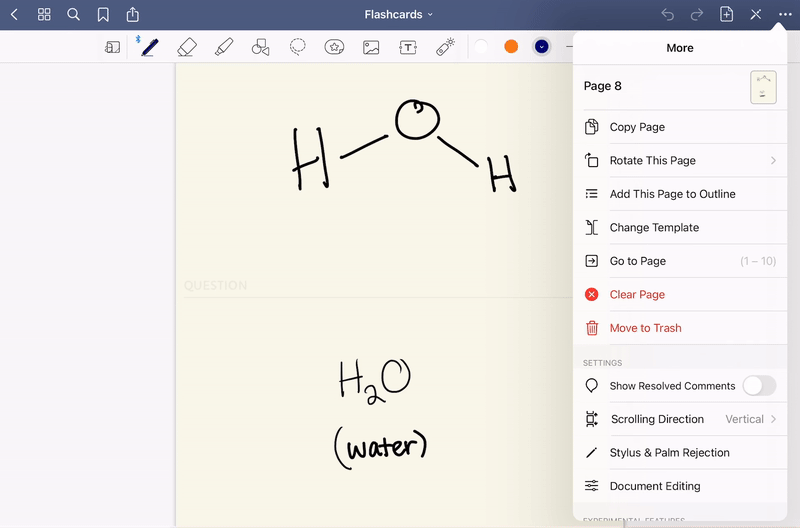
Task: Click the Page 8 thumbnail preview
Action: click(x=763, y=87)
